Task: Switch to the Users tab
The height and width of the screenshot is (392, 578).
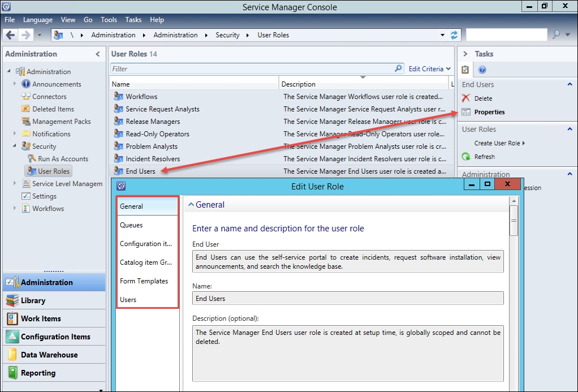Action: point(147,299)
